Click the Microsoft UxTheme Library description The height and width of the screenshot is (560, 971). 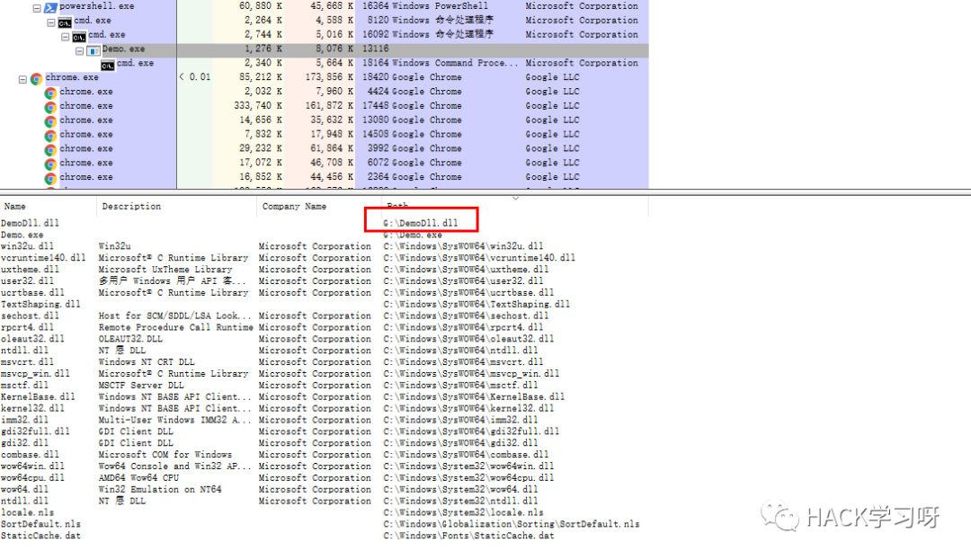[x=165, y=270]
